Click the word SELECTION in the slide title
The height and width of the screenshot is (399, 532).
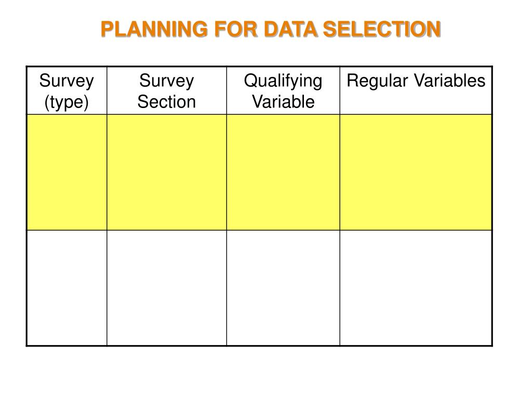point(382,29)
